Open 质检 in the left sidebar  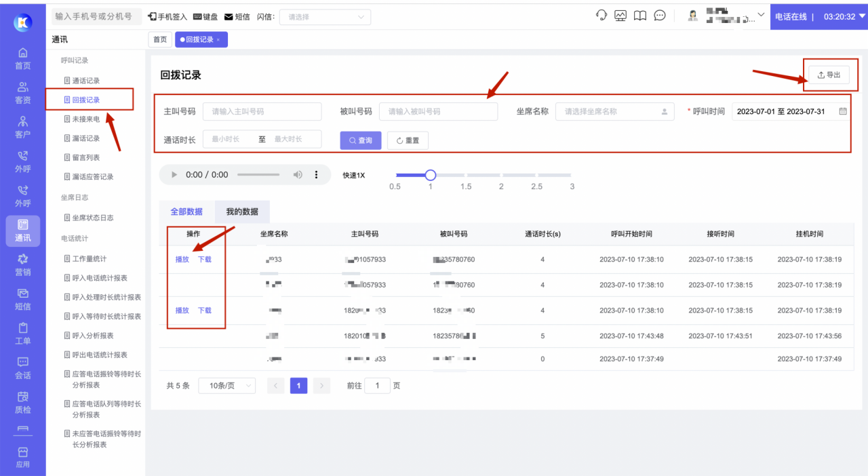pos(23,403)
